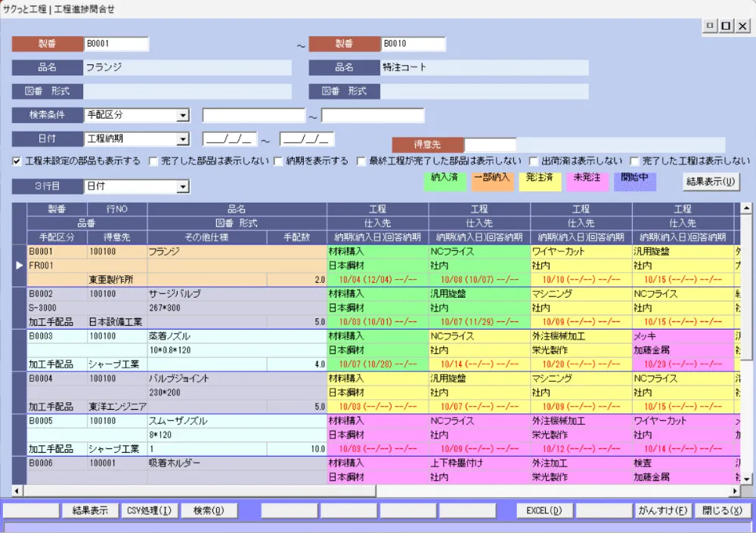Open the がんすけ(F) Gantt button
Viewport: 756px width, 533px height.
[663, 510]
